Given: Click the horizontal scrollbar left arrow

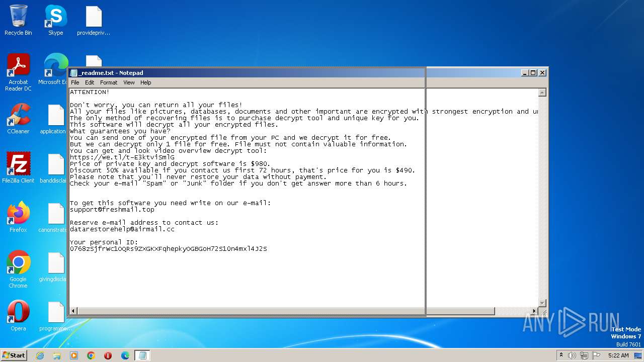Looking at the screenshot, I should click(73, 311).
